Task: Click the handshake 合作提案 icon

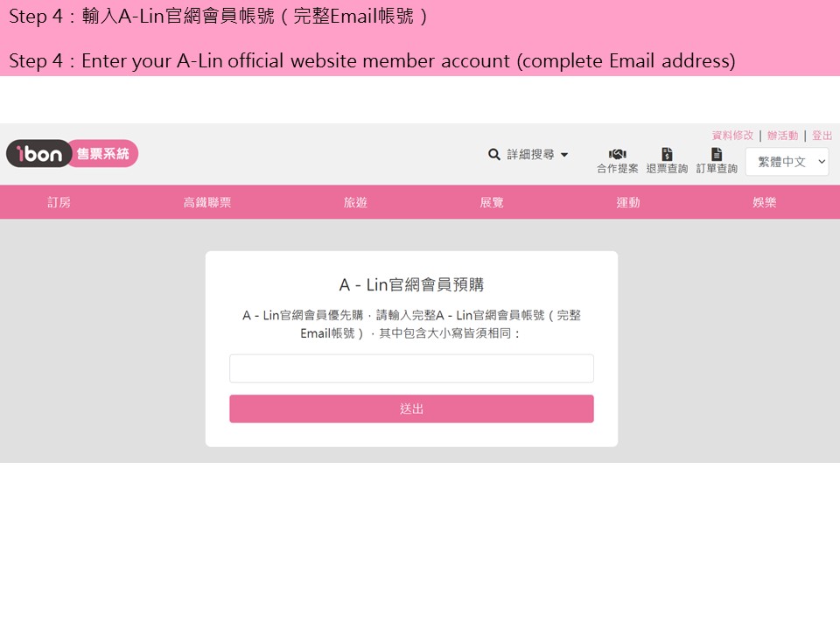Action: [x=617, y=154]
